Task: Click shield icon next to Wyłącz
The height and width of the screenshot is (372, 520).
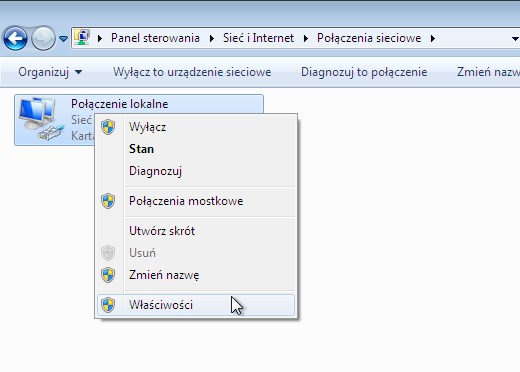Action: [x=108, y=127]
